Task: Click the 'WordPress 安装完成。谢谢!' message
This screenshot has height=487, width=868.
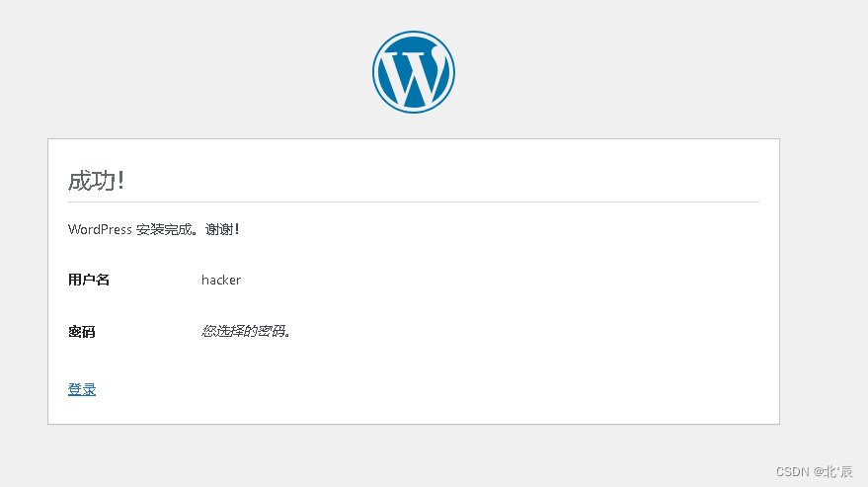Action: [153, 229]
